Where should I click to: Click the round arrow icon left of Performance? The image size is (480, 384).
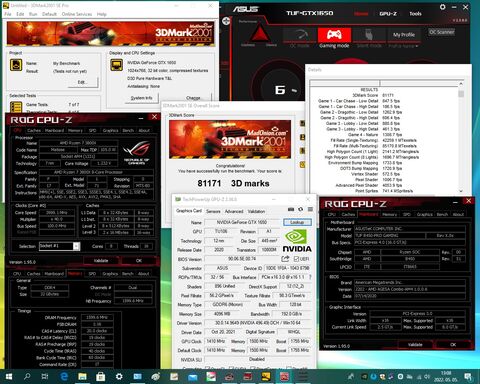coord(226,21)
